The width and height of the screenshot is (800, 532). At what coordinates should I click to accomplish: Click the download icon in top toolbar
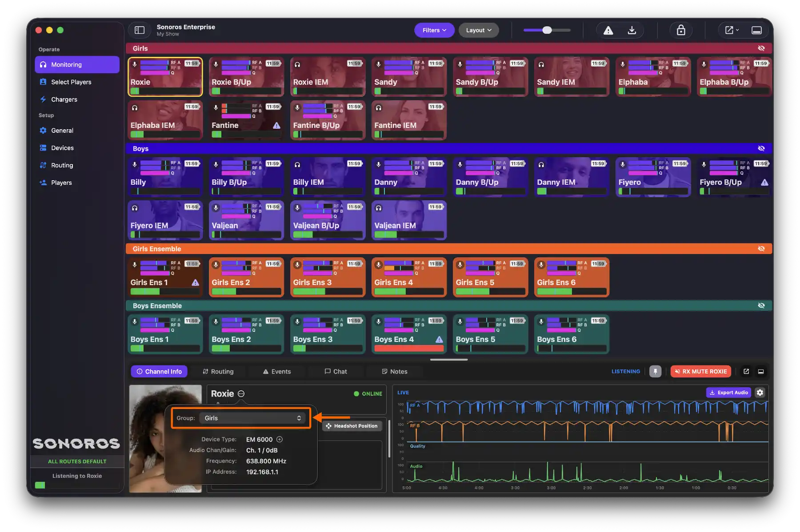click(632, 30)
